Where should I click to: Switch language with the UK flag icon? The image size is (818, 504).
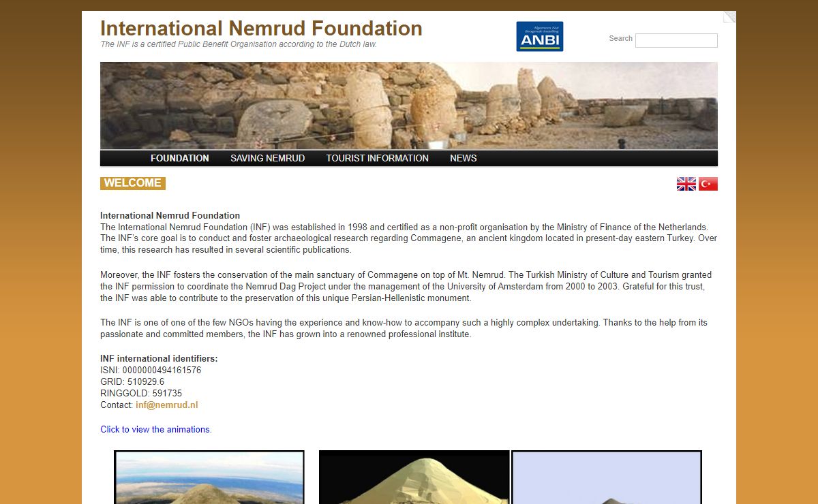pyautogui.click(x=686, y=184)
